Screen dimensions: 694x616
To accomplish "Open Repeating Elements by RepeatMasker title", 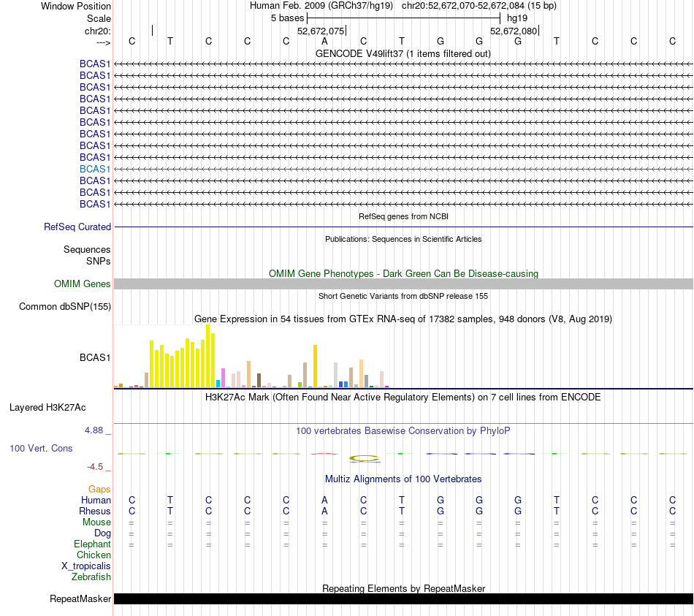I will 403,588.
